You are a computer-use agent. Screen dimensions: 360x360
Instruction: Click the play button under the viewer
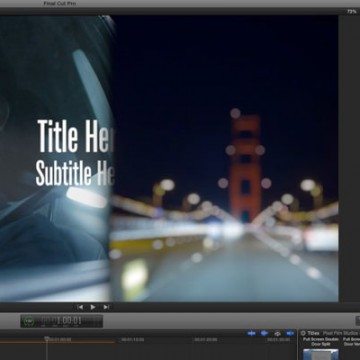pyautogui.click(x=93, y=307)
